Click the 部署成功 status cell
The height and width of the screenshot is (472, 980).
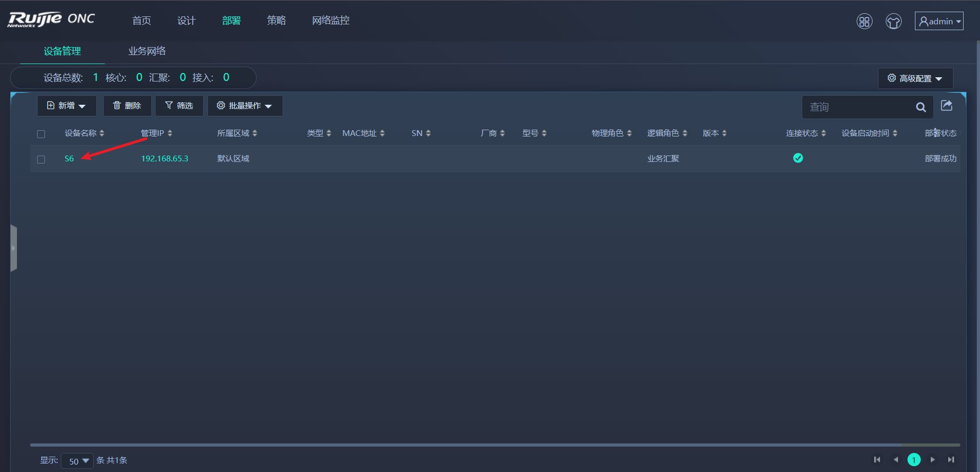[x=941, y=159]
